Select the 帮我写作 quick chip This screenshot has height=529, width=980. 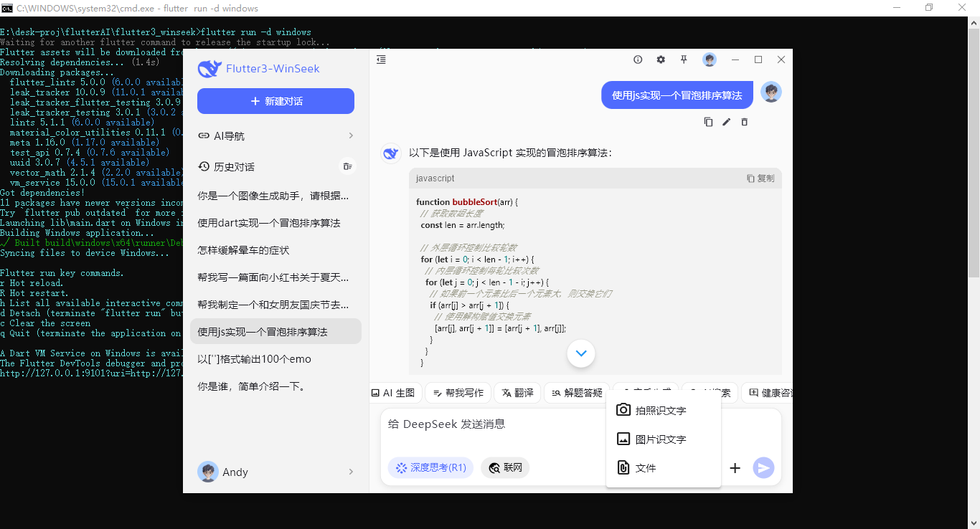coord(458,393)
